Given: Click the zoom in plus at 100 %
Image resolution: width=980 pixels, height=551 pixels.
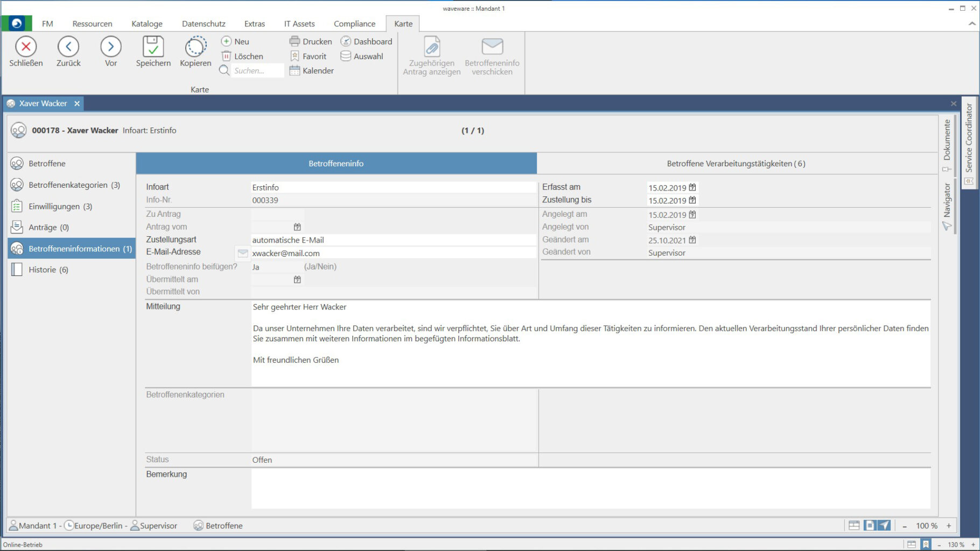Looking at the screenshot, I should tap(949, 526).
